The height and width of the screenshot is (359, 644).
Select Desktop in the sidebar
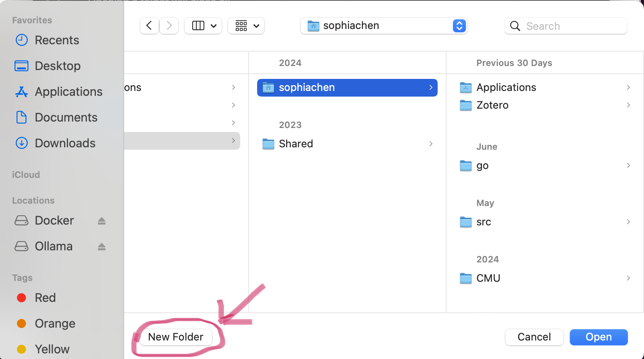point(58,66)
